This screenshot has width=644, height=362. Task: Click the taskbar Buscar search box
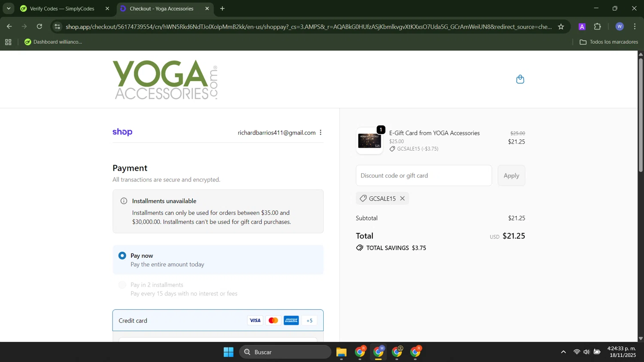285,352
